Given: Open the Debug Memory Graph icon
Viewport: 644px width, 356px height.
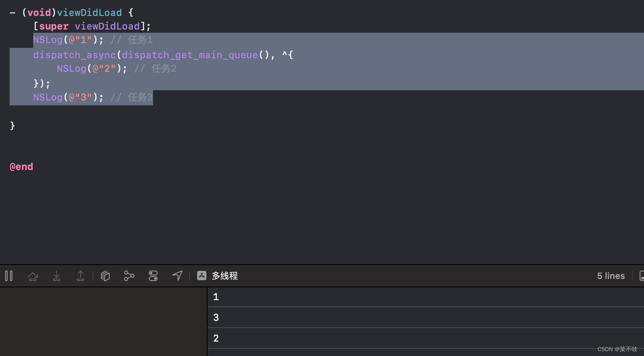Looking at the screenshot, I should pos(129,276).
